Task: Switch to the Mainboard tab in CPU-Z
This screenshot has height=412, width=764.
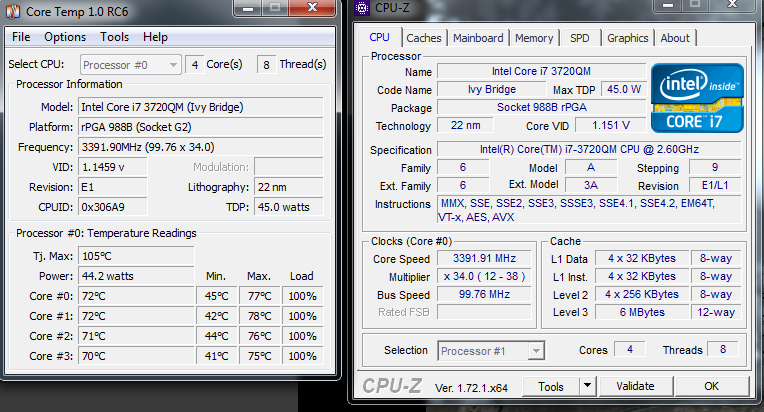Action: [x=478, y=38]
